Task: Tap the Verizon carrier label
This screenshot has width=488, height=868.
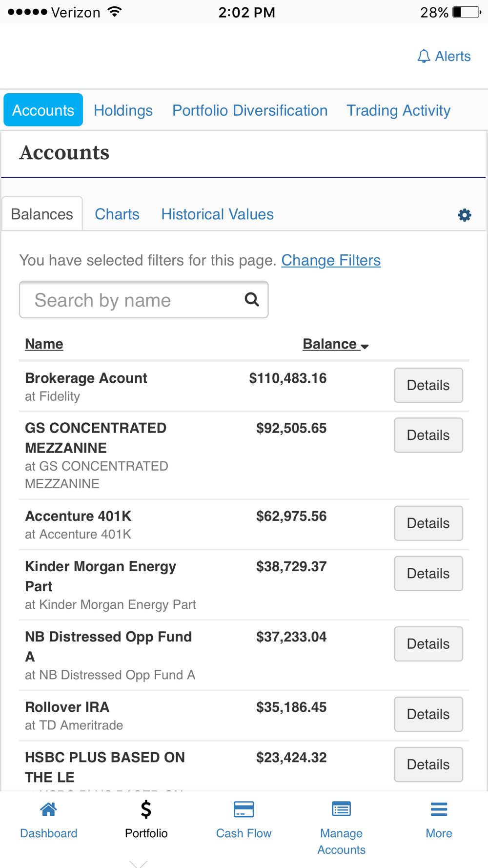Action: click(x=75, y=12)
